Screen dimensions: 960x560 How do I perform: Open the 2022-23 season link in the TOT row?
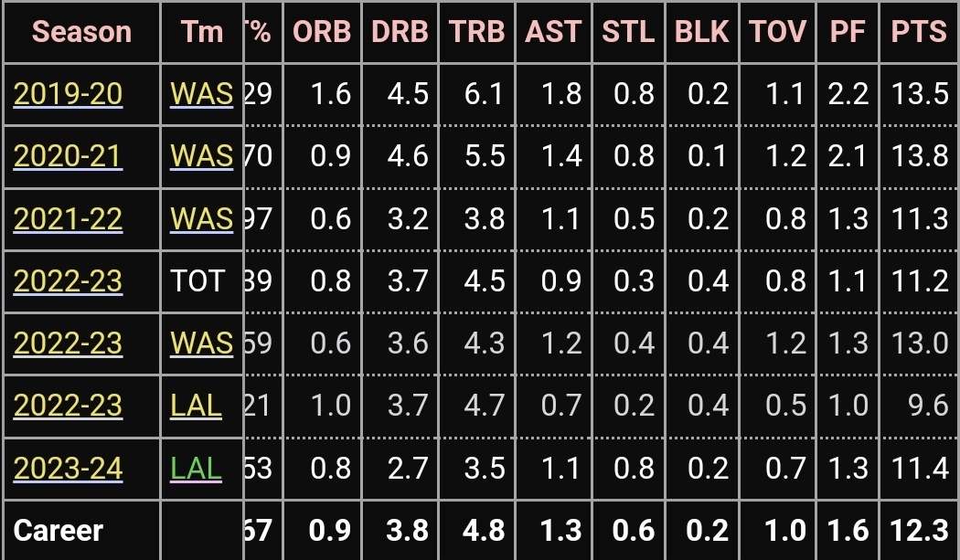(68, 281)
